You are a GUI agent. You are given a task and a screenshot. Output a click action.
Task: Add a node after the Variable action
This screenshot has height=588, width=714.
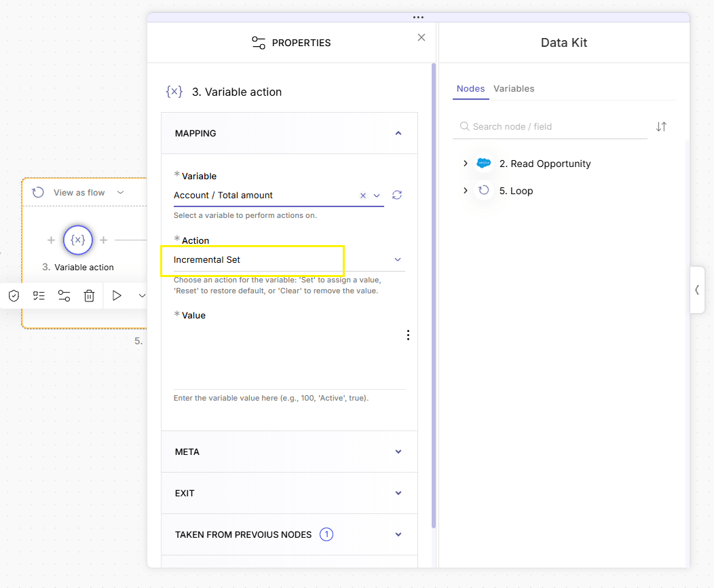click(103, 240)
